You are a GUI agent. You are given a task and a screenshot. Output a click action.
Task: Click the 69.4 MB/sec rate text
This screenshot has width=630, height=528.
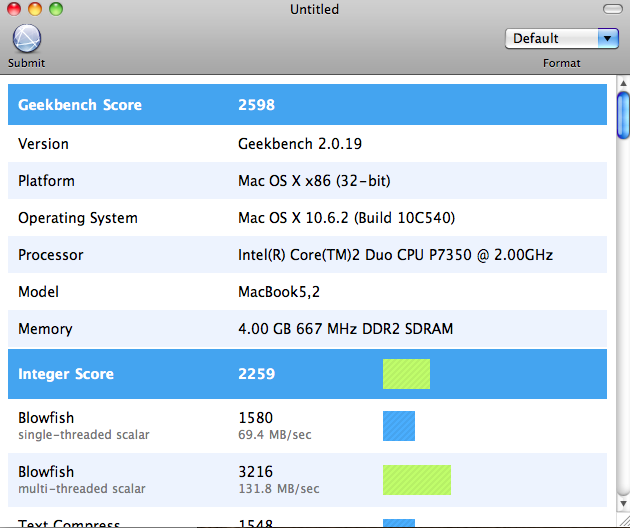[x=275, y=435]
